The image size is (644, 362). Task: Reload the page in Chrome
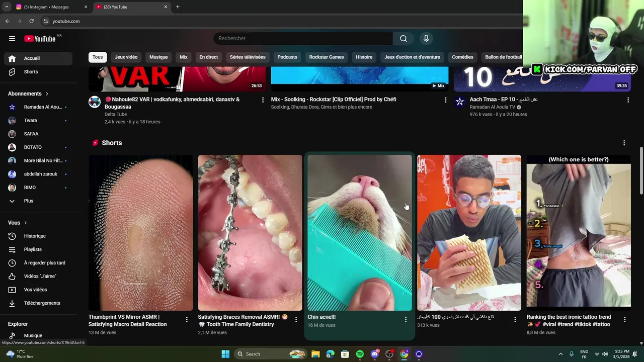point(31,21)
